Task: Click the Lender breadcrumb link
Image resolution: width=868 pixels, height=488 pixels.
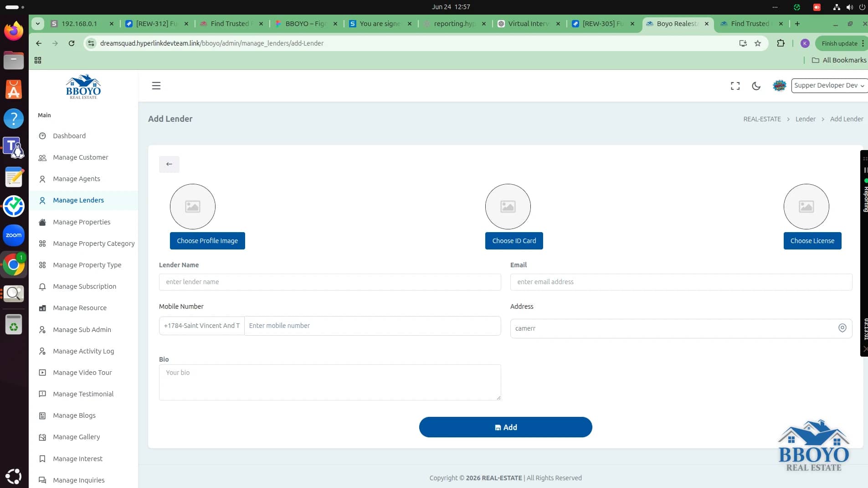Action: (805, 119)
